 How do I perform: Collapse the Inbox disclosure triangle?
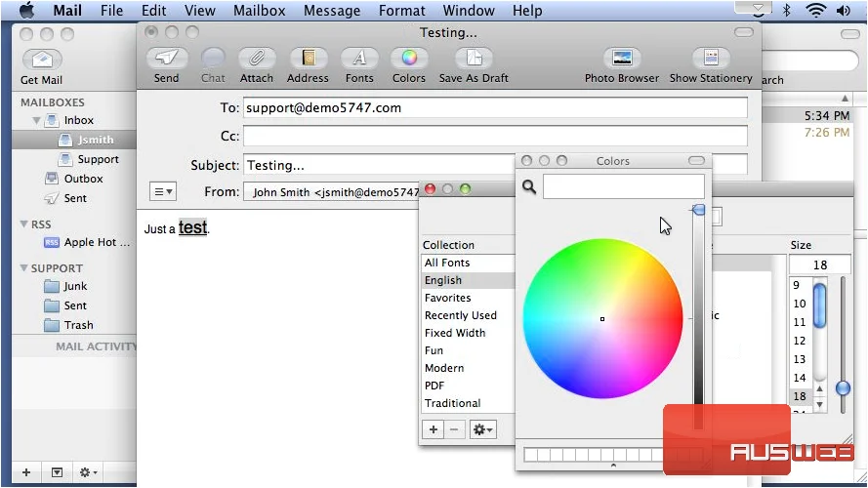click(36, 120)
